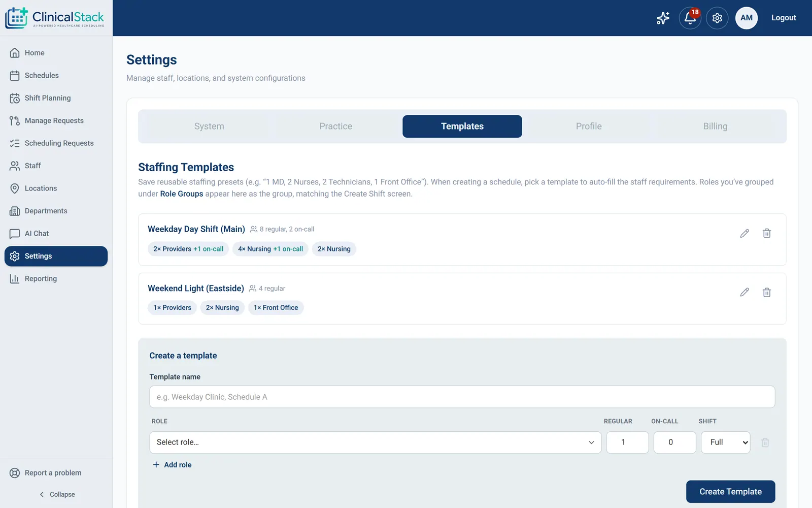Click the header settings gear icon
The height and width of the screenshot is (508, 812).
pyautogui.click(x=717, y=18)
